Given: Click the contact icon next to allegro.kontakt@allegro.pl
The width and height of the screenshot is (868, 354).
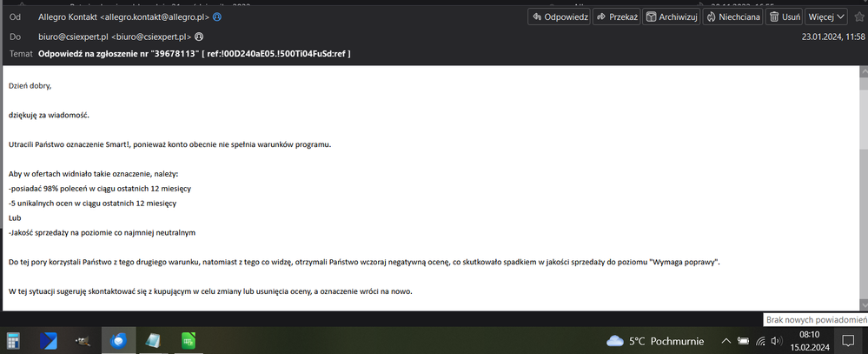Looking at the screenshot, I should (217, 17).
